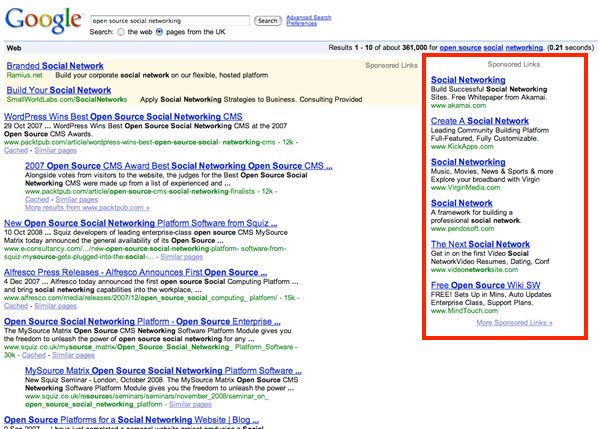Click 'open source' link in results summary
The image size is (600, 429).
[x=460, y=48]
